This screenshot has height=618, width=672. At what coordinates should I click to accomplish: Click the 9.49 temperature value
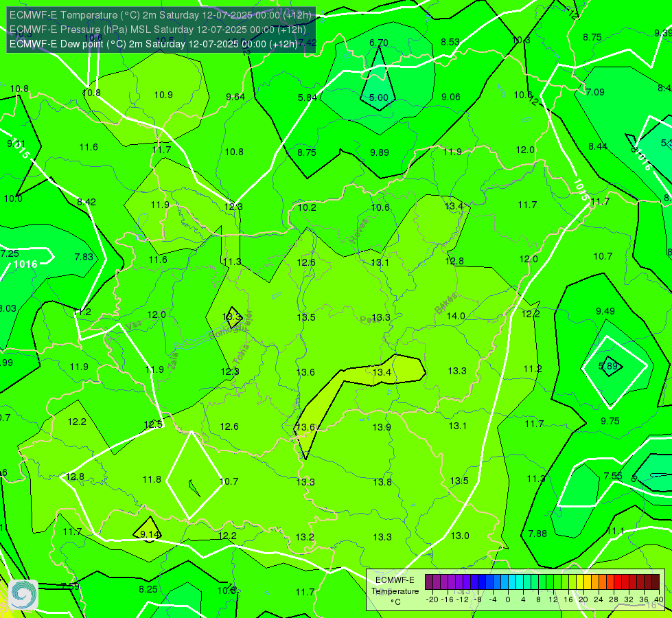(x=605, y=311)
